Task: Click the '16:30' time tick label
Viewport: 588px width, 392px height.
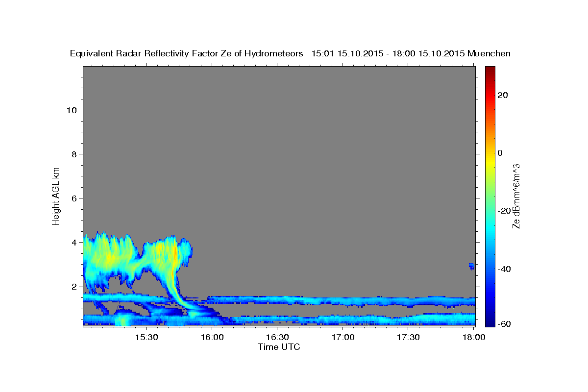Action: (277, 337)
